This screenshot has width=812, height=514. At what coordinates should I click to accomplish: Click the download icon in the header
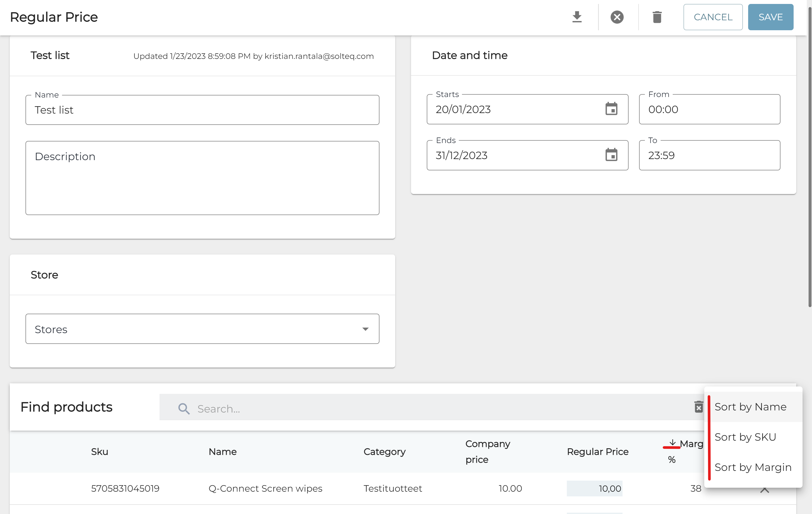577,17
